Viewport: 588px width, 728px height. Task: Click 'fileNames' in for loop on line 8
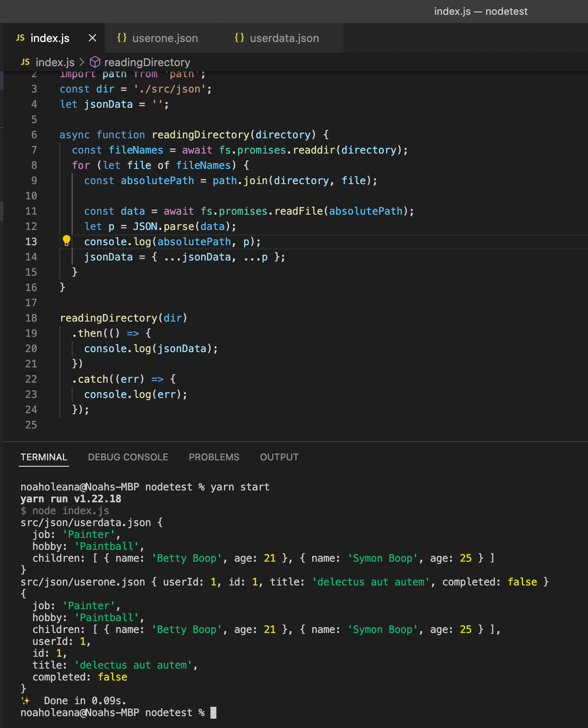tap(203, 165)
